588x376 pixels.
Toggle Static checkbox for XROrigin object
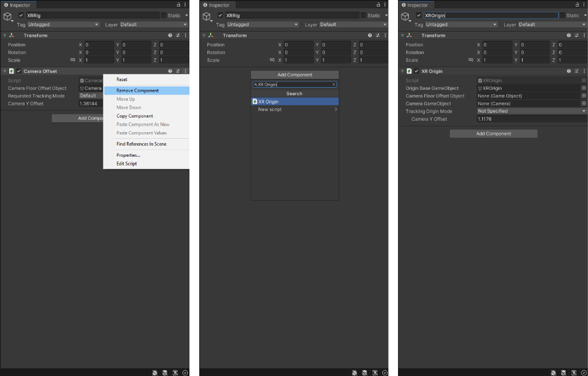(x=562, y=15)
